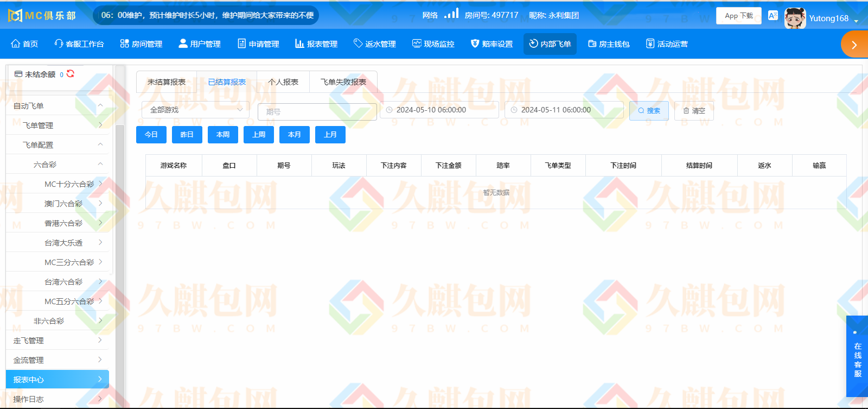This screenshot has height=409, width=868.
Task: Open 现场监控 menu item
Action: click(x=433, y=44)
